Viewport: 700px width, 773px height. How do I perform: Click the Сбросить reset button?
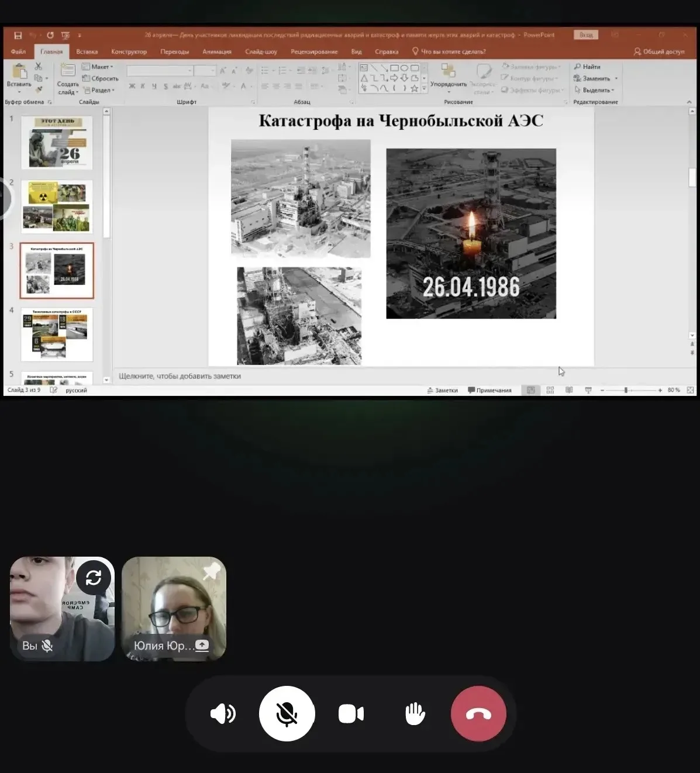pyautogui.click(x=100, y=78)
